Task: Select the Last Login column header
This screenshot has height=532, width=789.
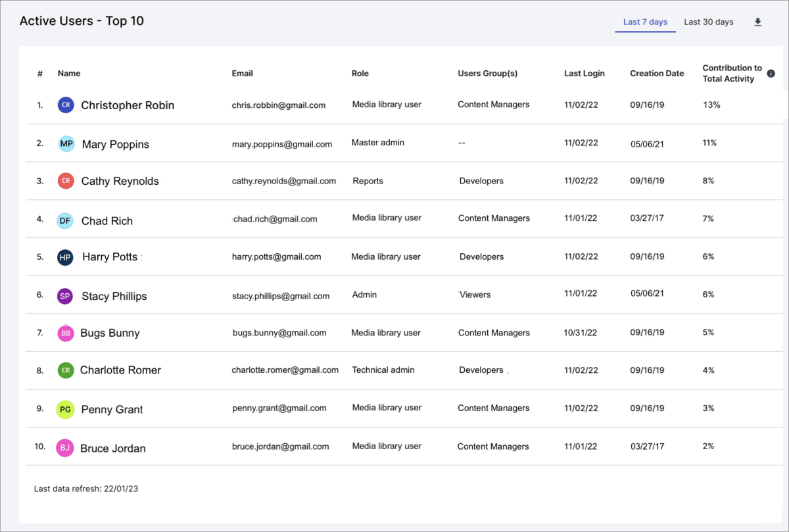Action: (585, 74)
